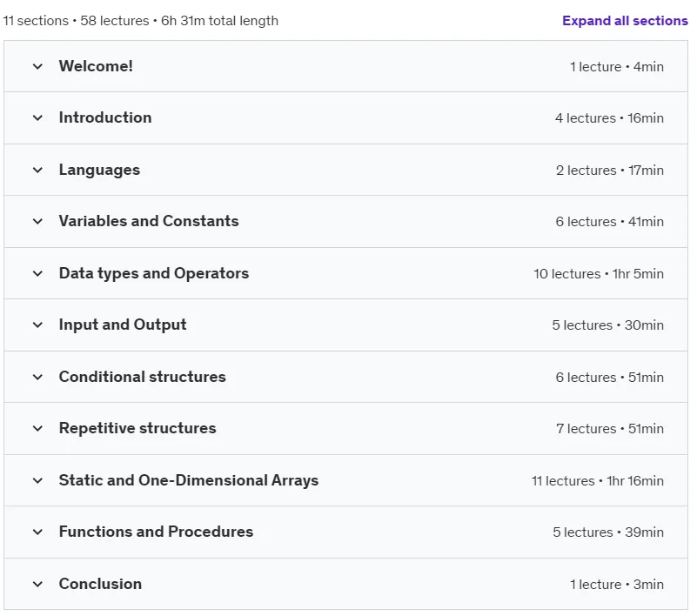Click chevron beside Repetitive structures
This screenshot has width=697, height=616.
click(x=37, y=429)
